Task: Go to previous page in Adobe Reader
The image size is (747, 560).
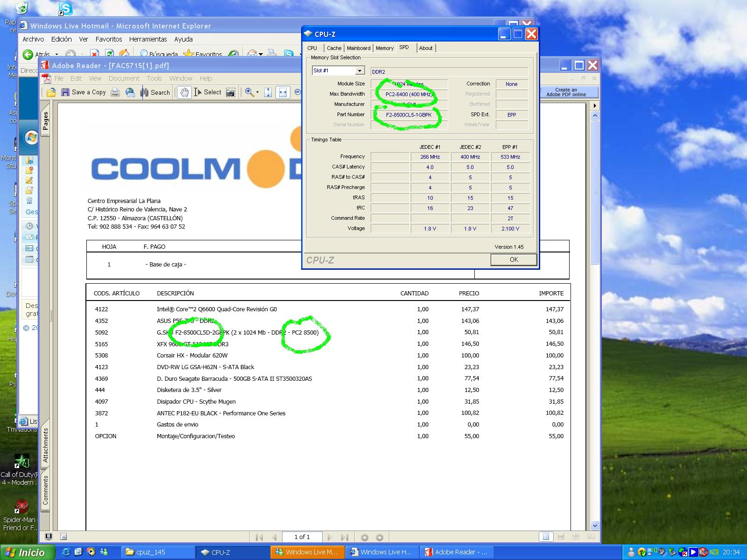Action: click(275, 537)
